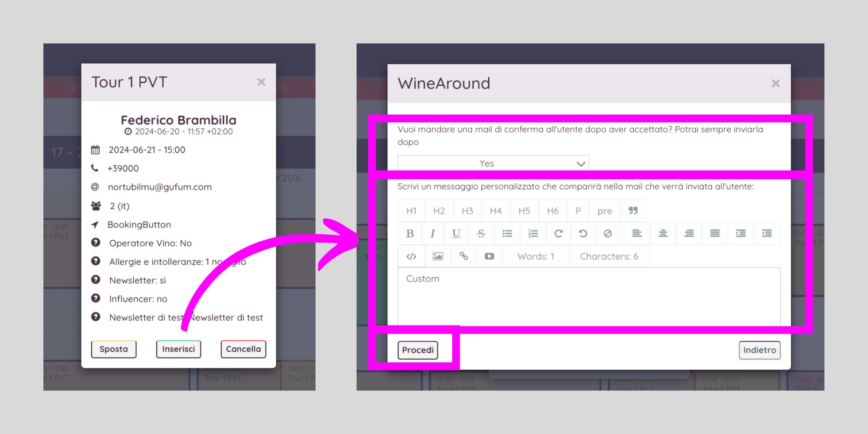Clear formatting with the circle-slash icon
Image resolution: width=868 pixels, height=434 pixels.
point(608,233)
